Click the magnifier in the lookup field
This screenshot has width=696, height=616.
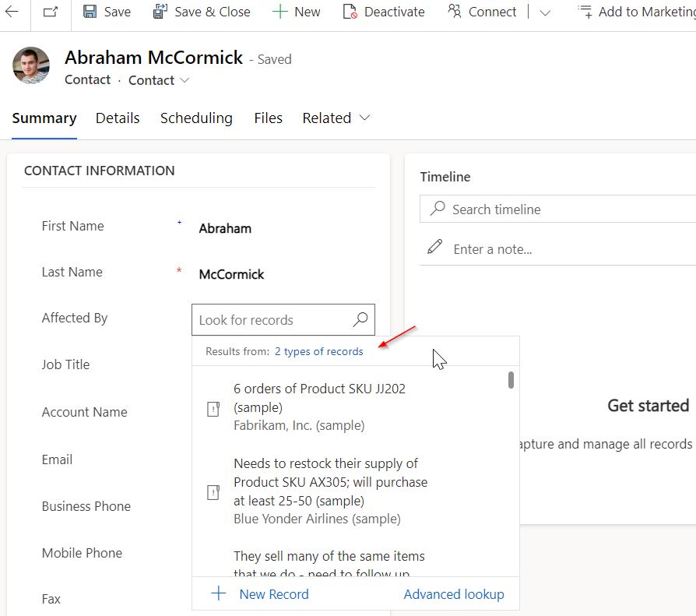tap(360, 319)
